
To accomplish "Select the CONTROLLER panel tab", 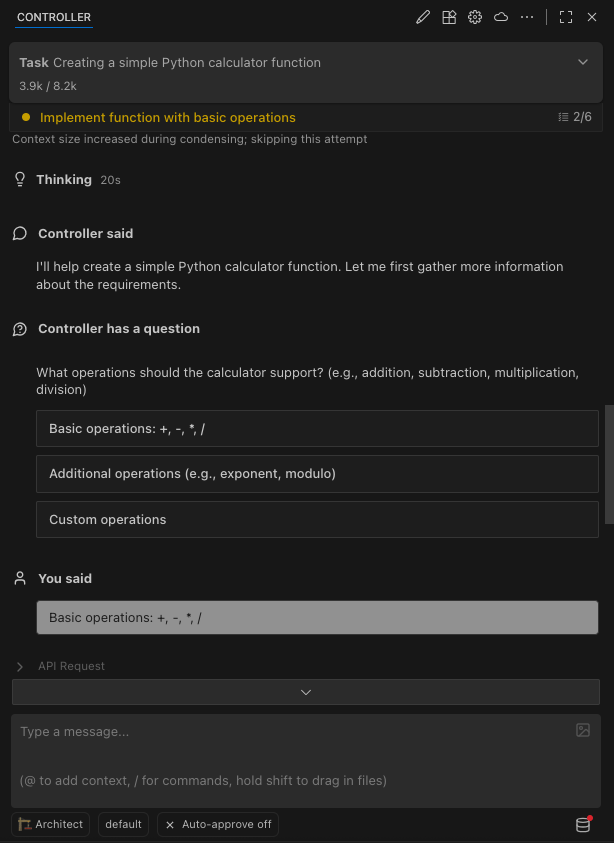I will point(54,17).
